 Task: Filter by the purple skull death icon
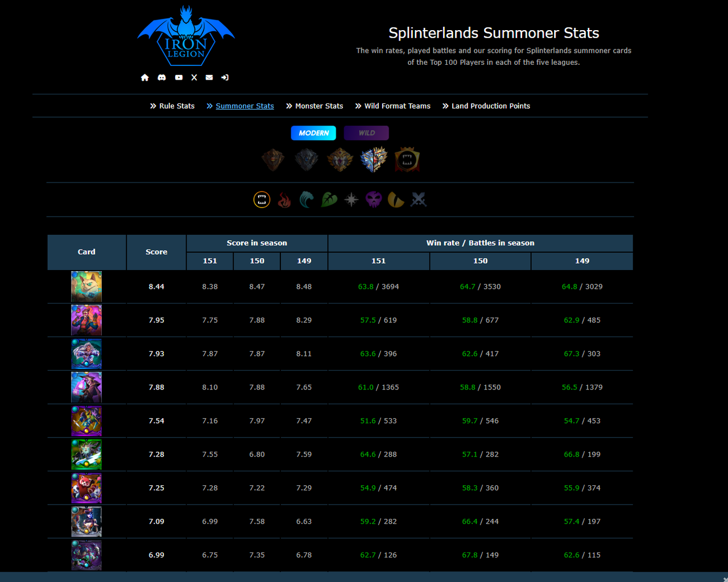tap(374, 199)
